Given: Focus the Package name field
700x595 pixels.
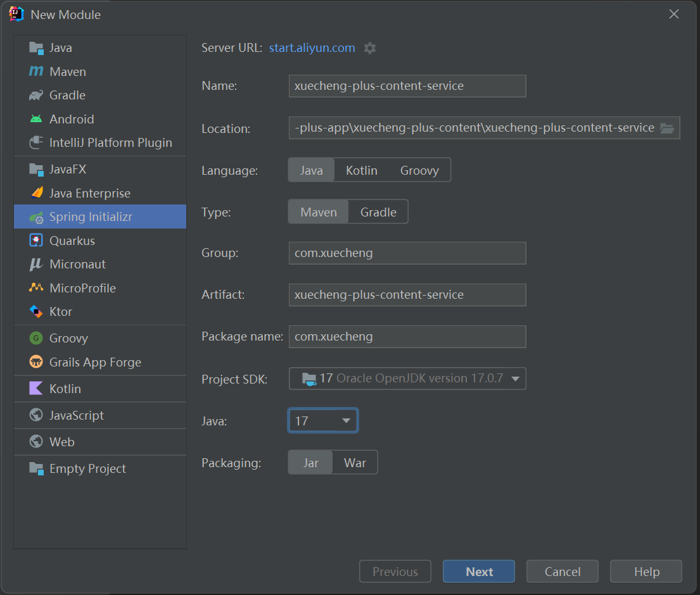Looking at the screenshot, I should click(407, 337).
